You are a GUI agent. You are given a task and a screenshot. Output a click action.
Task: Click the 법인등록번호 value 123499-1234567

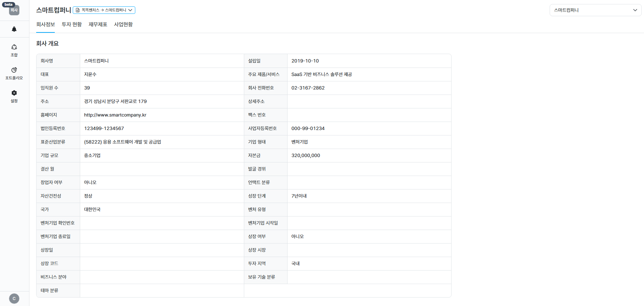[104, 128]
